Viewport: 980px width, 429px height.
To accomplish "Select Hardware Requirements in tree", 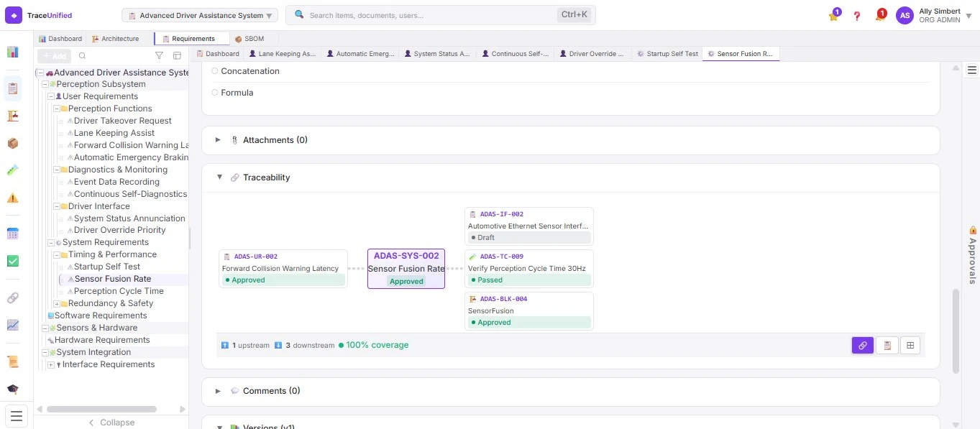I will coord(102,340).
